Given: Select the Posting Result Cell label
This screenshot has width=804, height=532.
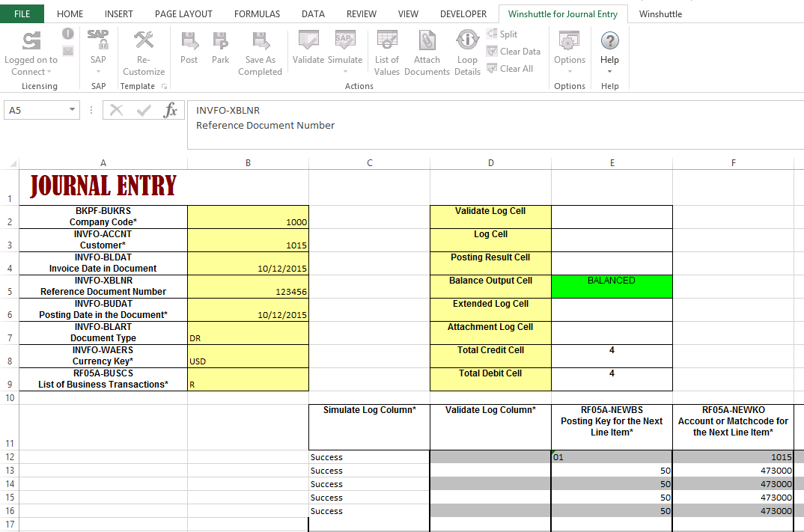Looking at the screenshot, I should (490, 263).
